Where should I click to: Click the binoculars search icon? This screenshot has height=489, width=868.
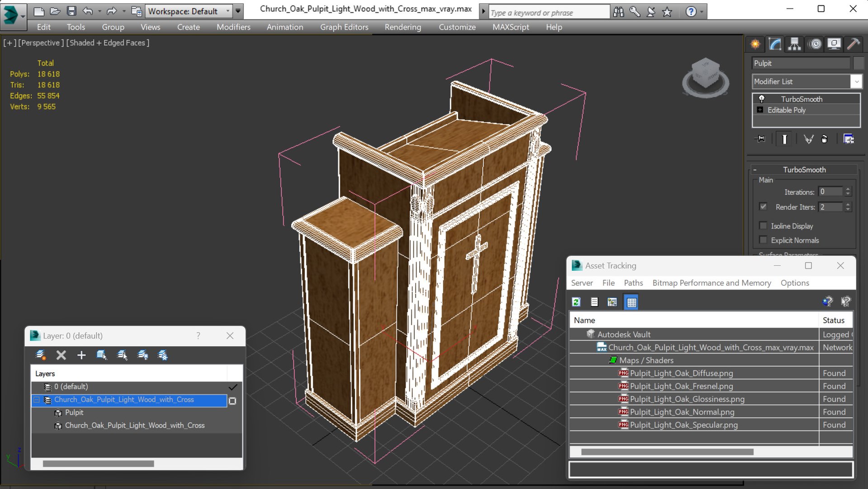click(618, 12)
